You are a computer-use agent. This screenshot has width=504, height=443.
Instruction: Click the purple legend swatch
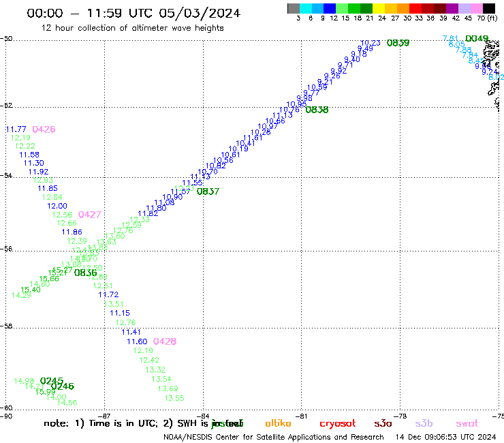(452, 8)
